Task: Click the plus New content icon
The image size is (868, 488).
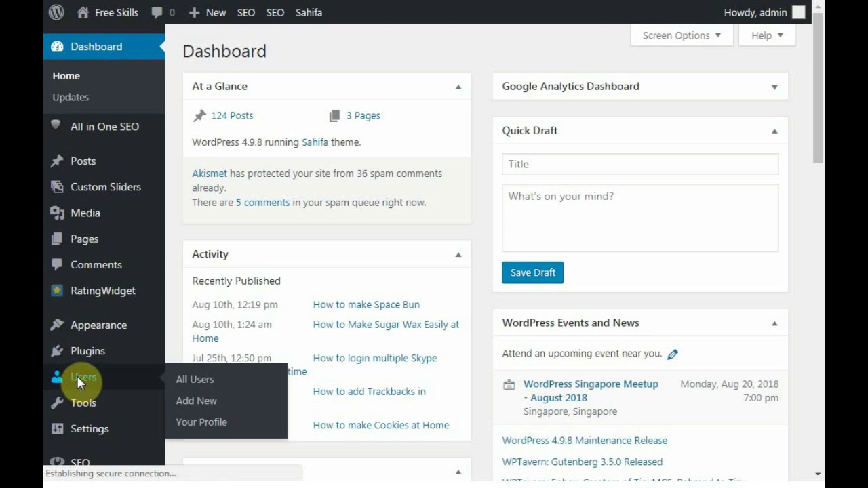Action: coord(194,12)
